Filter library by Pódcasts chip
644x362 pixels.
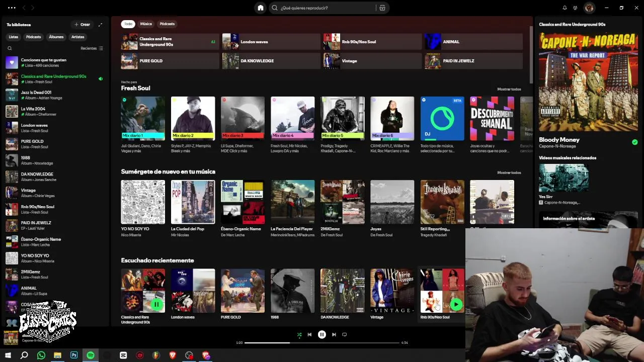point(33,37)
